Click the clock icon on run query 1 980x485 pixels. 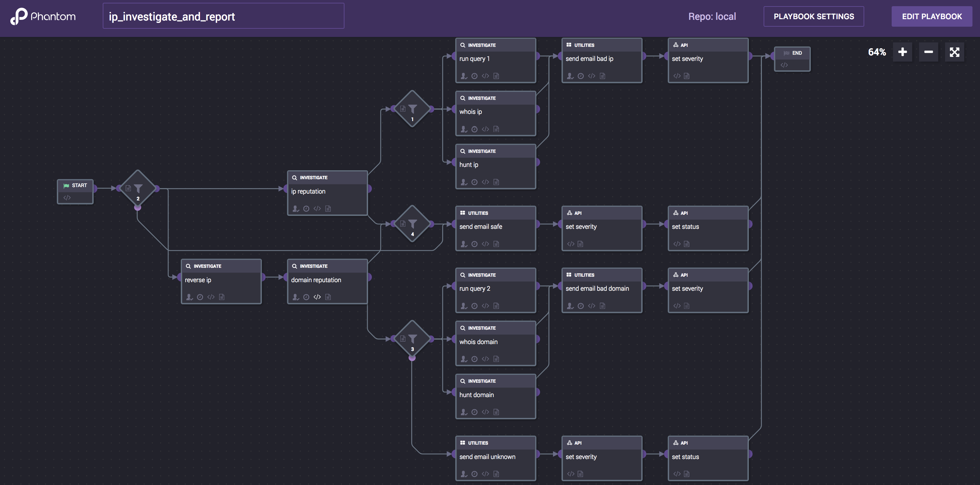tap(474, 76)
